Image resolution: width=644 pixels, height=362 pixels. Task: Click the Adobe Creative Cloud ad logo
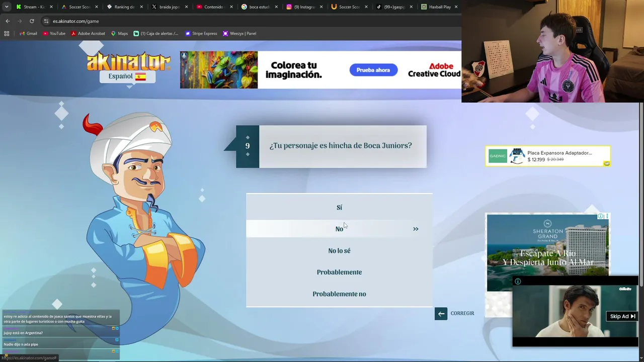(x=434, y=70)
